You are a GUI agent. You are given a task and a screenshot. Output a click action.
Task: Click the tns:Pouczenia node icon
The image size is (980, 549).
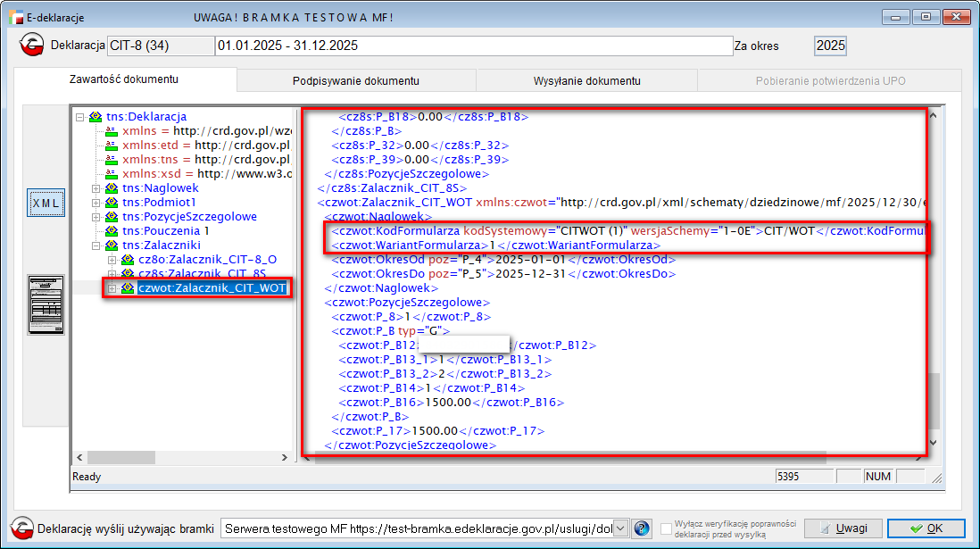112,231
